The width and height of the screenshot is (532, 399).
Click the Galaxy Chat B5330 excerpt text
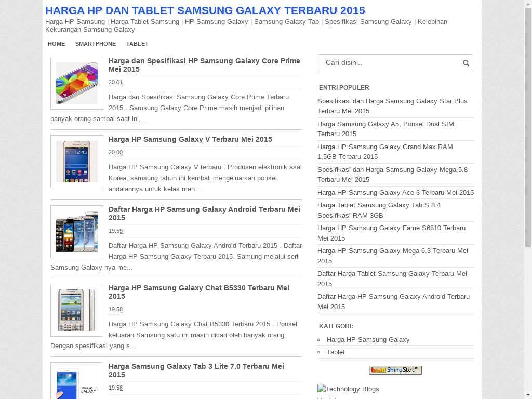[174, 335]
